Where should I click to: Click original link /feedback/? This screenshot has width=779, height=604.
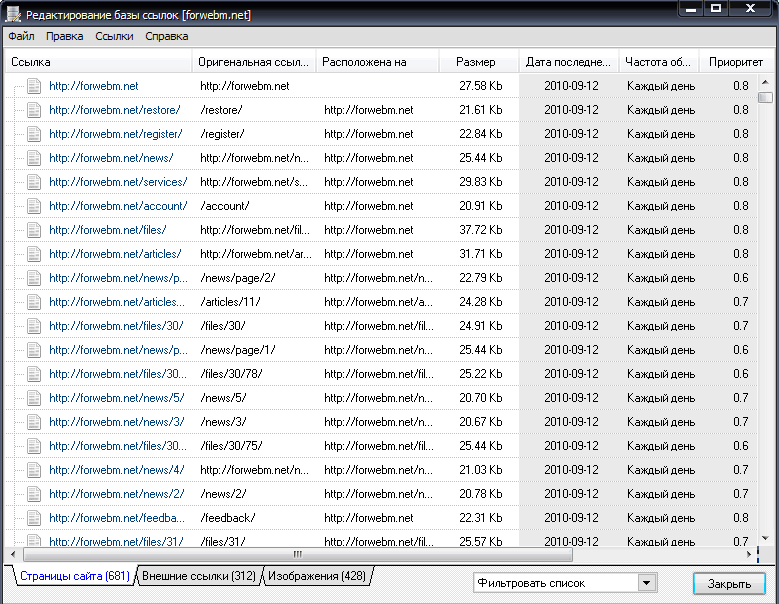coord(228,518)
